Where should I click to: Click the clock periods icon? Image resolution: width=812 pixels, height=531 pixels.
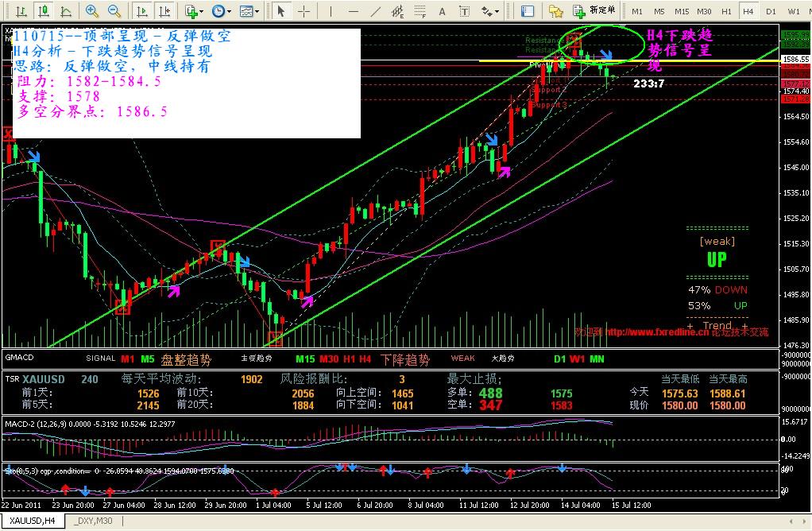tap(218, 11)
